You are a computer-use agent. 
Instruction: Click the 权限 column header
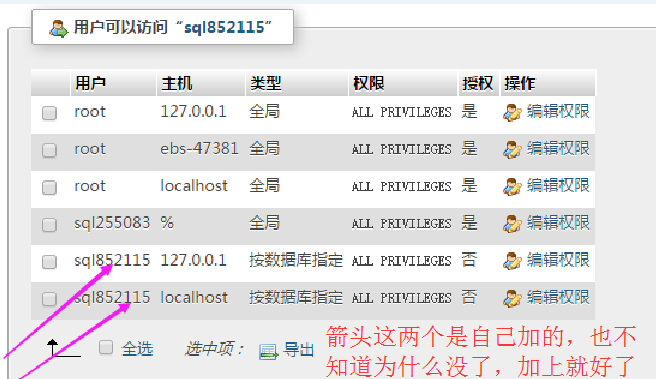(x=369, y=83)
